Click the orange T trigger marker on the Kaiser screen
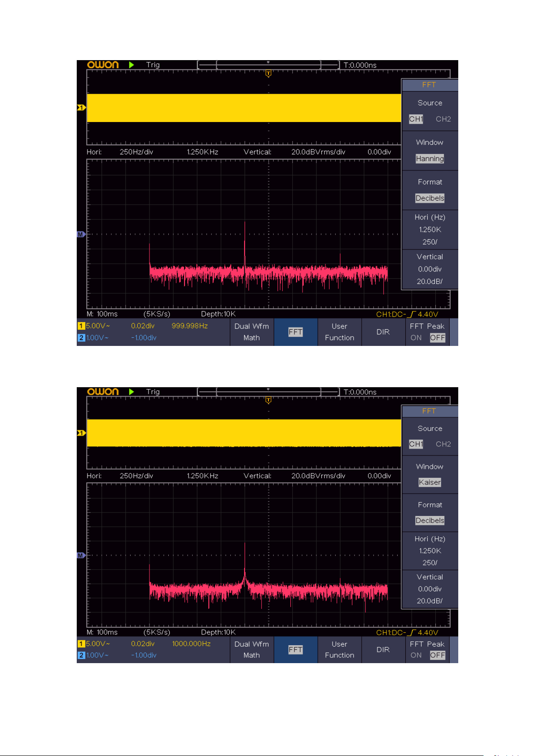 (268, 400)
